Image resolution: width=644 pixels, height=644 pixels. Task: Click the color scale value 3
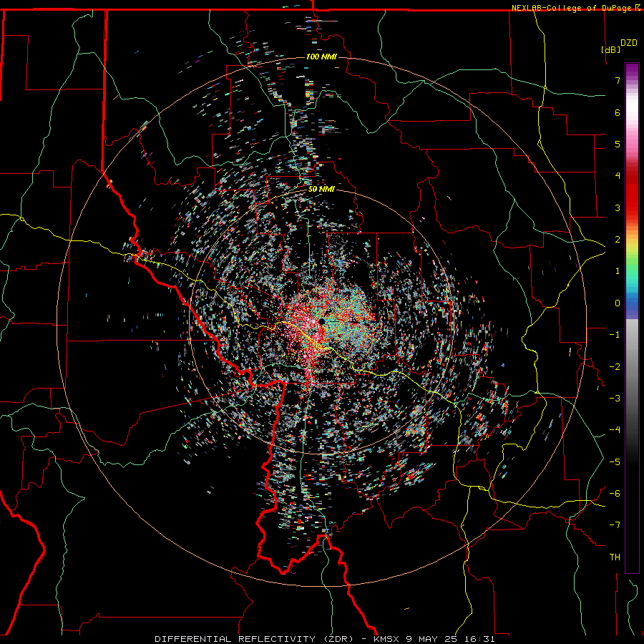tap(618, 208)
